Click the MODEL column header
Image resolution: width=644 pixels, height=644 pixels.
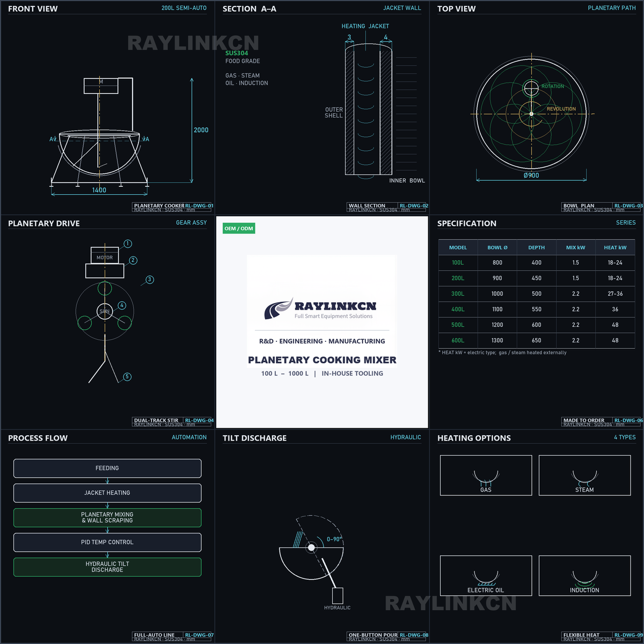pos(458,247)
